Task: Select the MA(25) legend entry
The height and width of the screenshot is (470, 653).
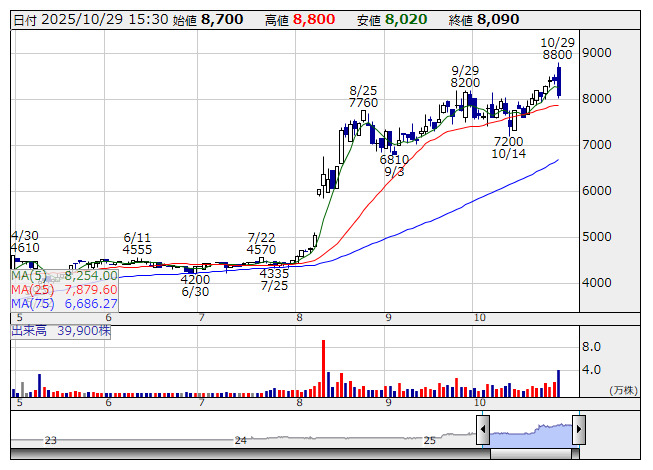Action: click(x=65, y=289)
